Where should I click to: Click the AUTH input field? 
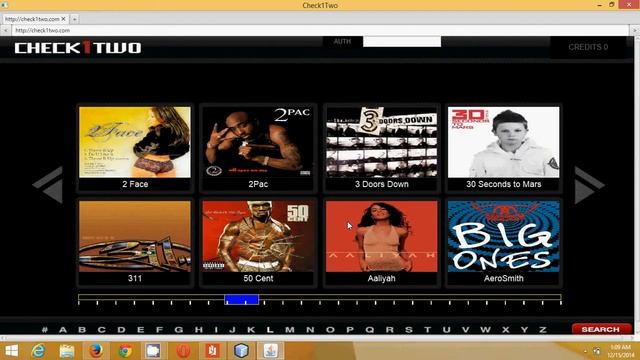pyautogui.click(x=402, y=41)
